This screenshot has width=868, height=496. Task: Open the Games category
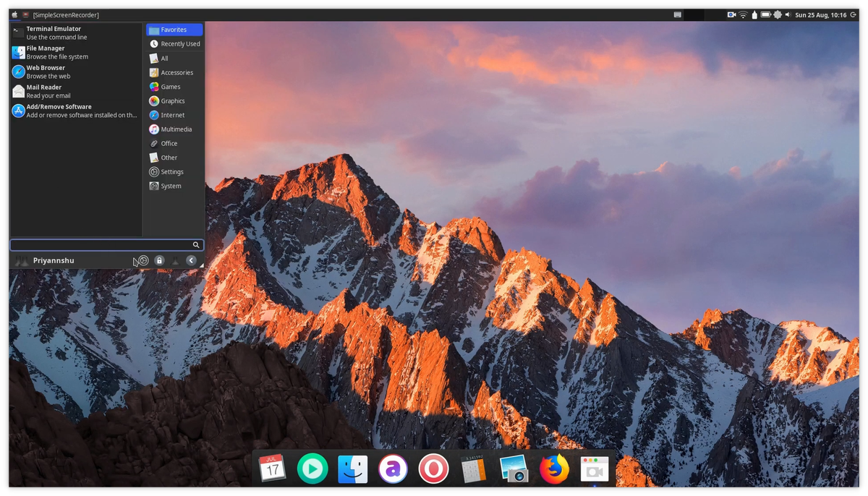[174, 87]
